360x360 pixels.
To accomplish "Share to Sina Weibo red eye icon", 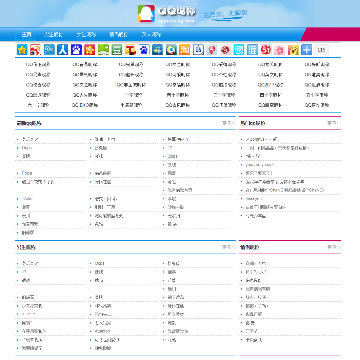I will click(x=36, y=50).
